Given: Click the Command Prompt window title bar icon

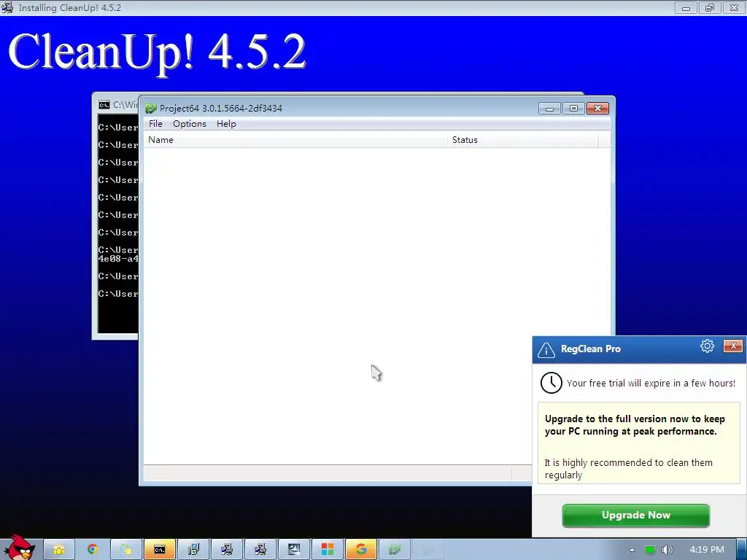Looking at the screenshot, I should tap(104, 105).
